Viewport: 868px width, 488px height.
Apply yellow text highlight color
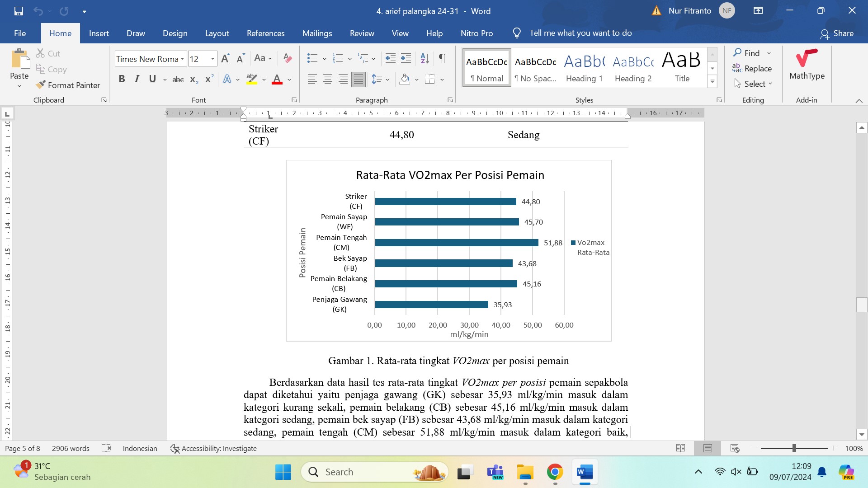252,80
